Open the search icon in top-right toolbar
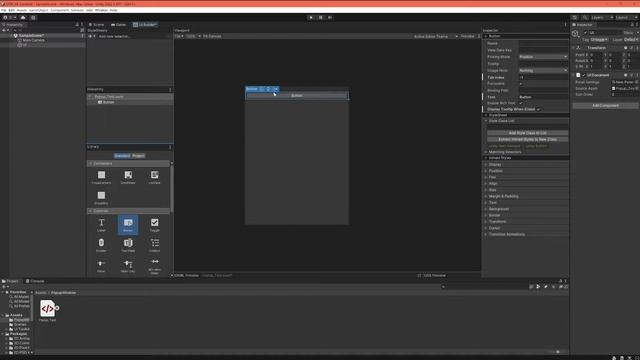The height and width of the screenshot is (360, 640). 585,18
